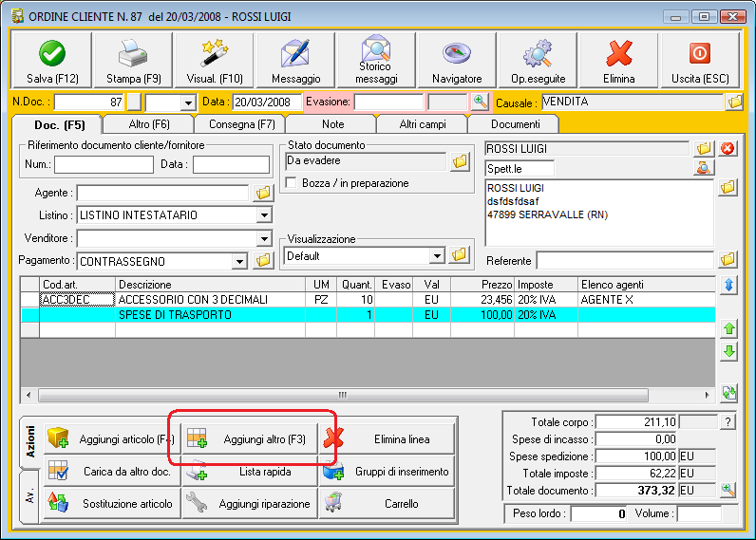This screenshot has width=756, height=540.
Task: Open folder icon next to ROSSI LUIGI name
Action: (x=704, y=149)
